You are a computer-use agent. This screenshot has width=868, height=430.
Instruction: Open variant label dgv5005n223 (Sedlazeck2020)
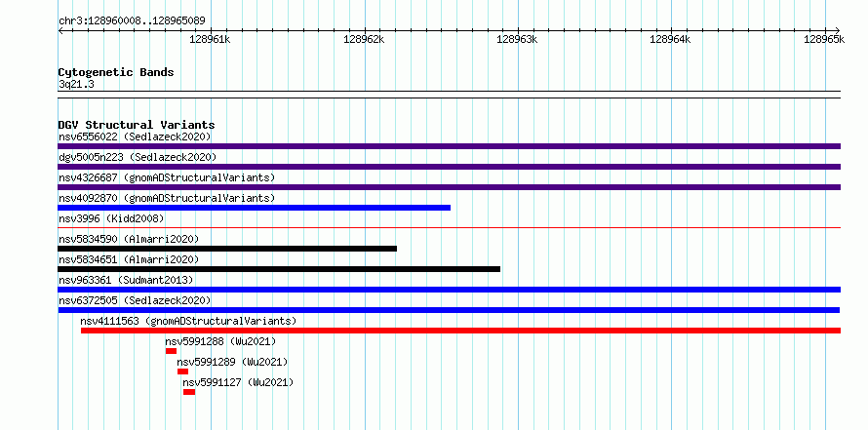[x=138, y=157]
